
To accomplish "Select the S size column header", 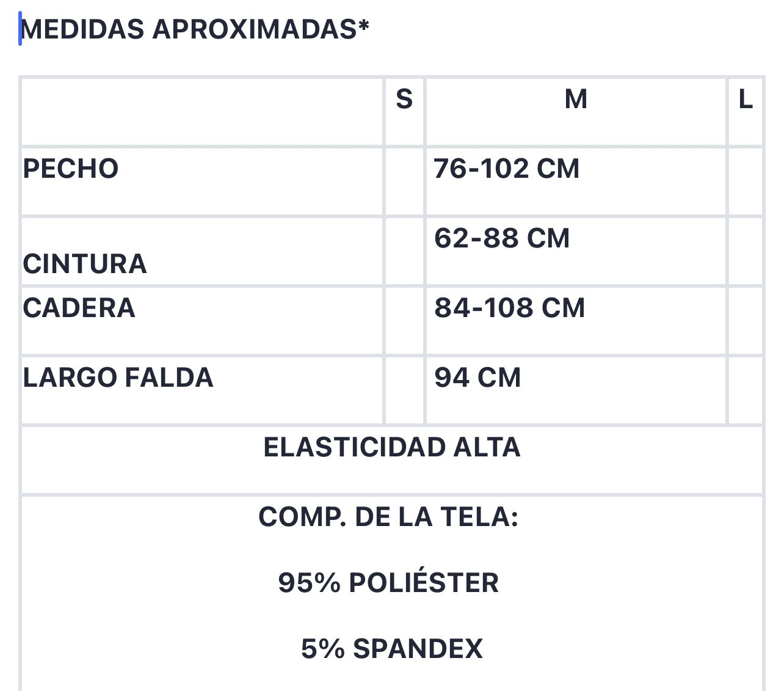I will [x=404, y=111].
